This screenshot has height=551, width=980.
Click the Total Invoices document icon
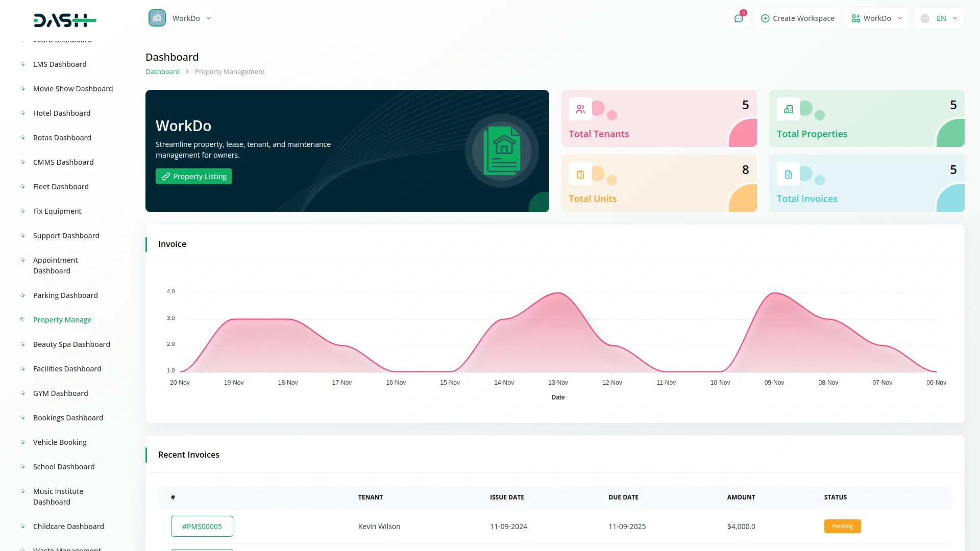(788, 174)
